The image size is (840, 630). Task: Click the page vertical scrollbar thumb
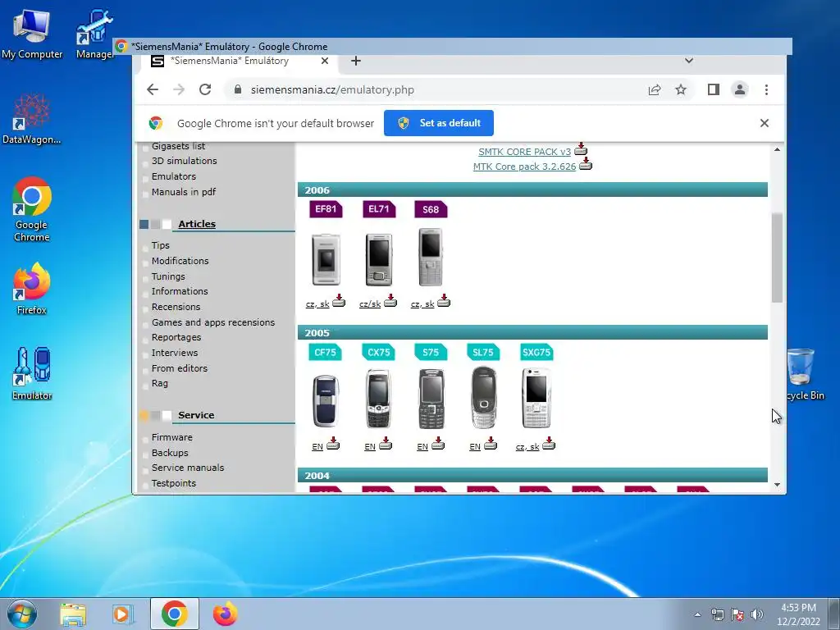click(x=777, y=258)
